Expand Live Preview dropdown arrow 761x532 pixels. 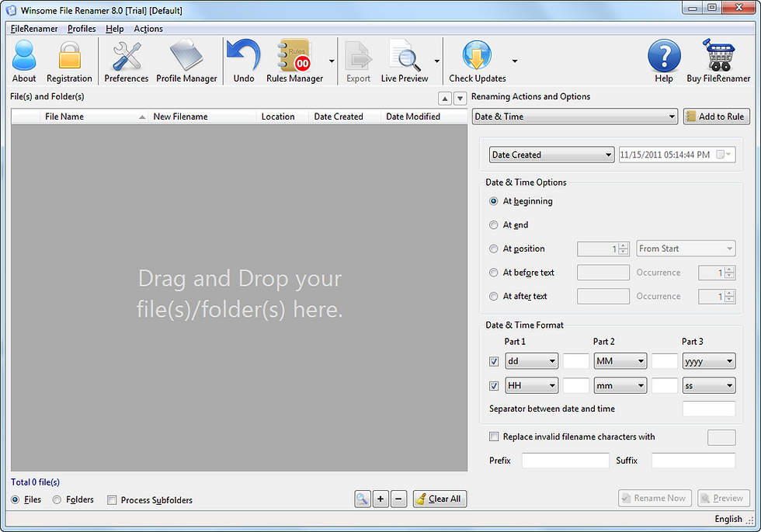point(436,61)
